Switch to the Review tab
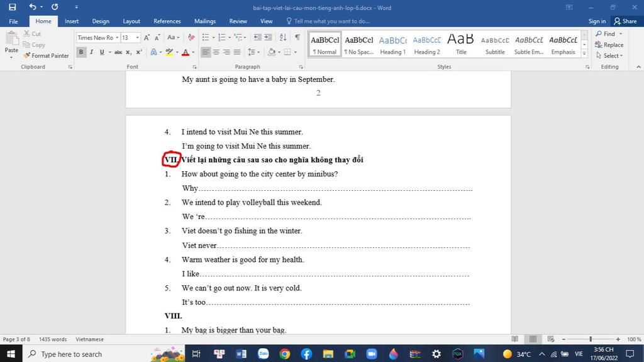The height and width of the screenshot is (362, 644). [238, 21]
